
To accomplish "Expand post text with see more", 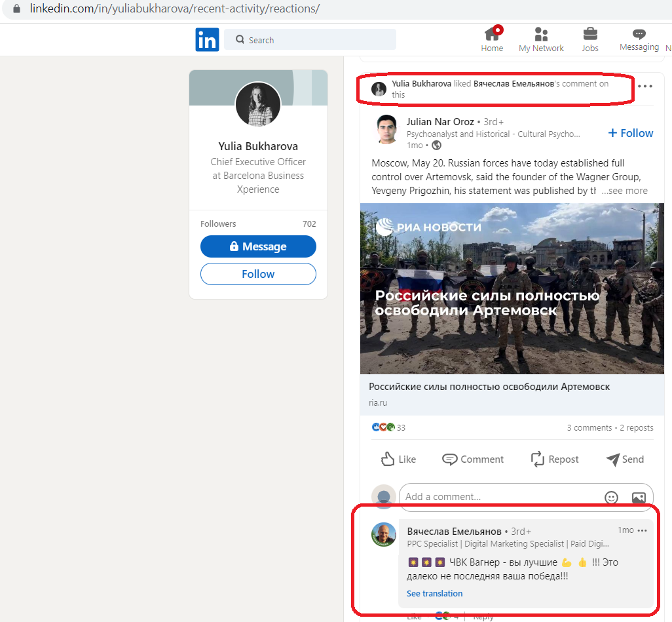I will [624, 191].
